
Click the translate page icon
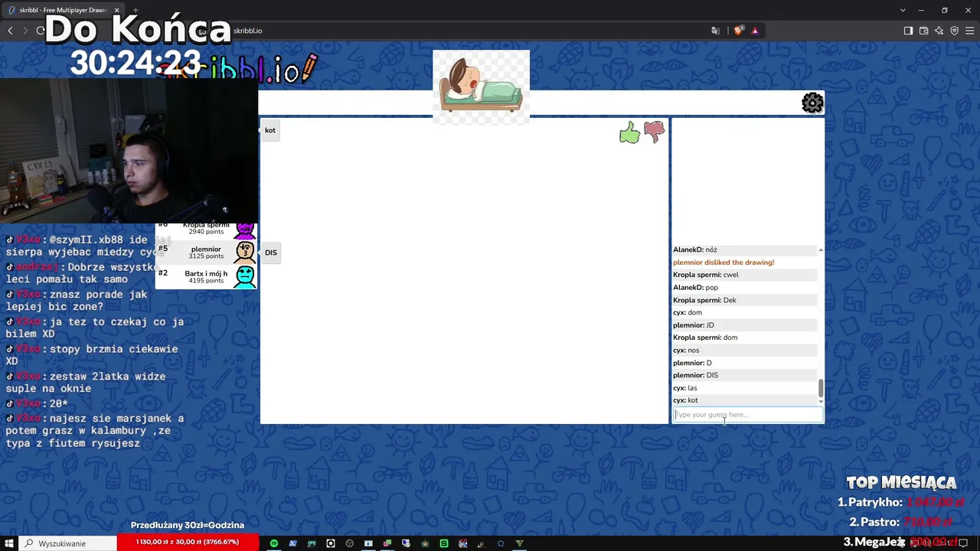tap(716, 31)
